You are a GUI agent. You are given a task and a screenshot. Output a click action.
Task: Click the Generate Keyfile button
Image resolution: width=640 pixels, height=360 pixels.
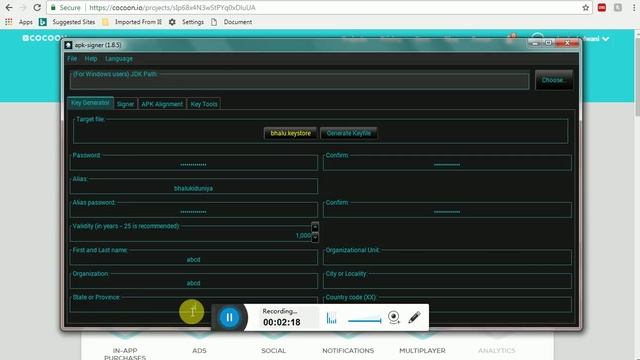coord(349,133)
